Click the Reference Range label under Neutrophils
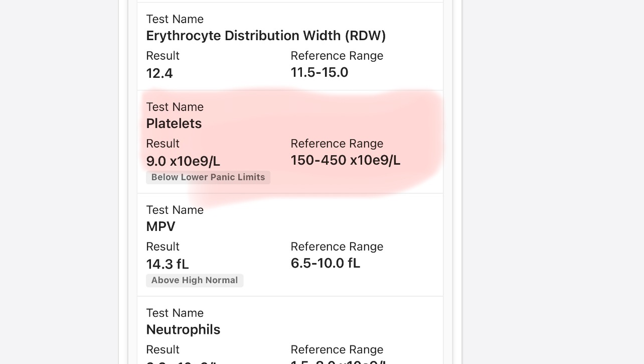Screen dimensions: 644x364 click(x=337, y=349)
